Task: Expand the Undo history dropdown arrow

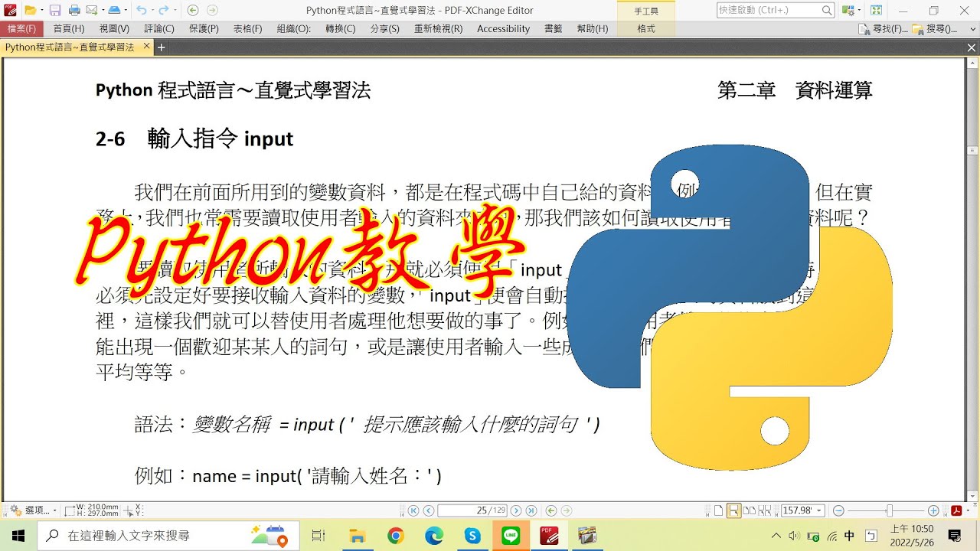Action: [152, 11]
